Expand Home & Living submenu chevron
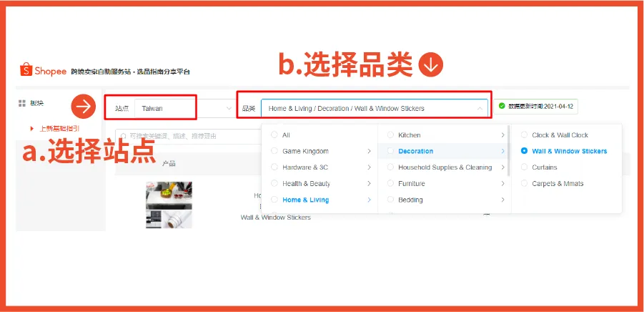The height and width of the screenshot is (312, 644). point(370,200)
